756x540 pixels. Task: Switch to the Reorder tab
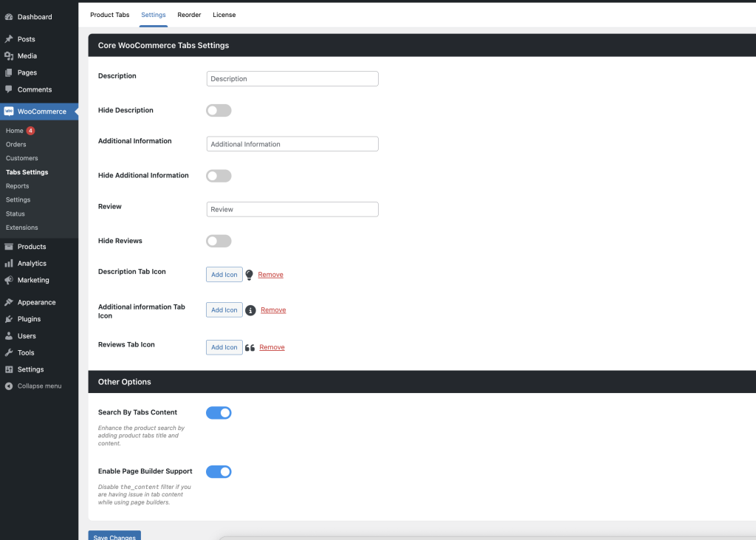pos(189,15)
